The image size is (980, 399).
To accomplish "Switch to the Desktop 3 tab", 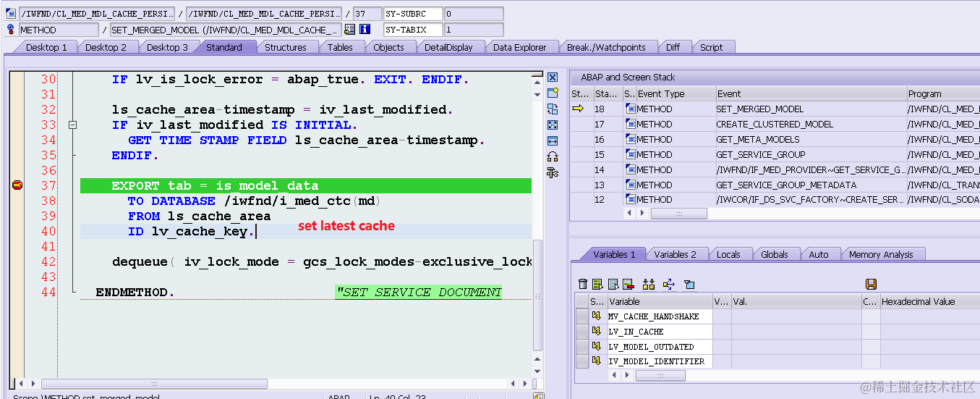I will tap(167, 47).
